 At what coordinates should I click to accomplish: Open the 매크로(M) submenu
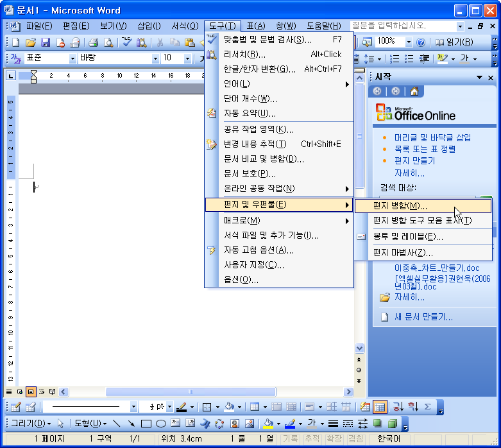tap(279, 221)
